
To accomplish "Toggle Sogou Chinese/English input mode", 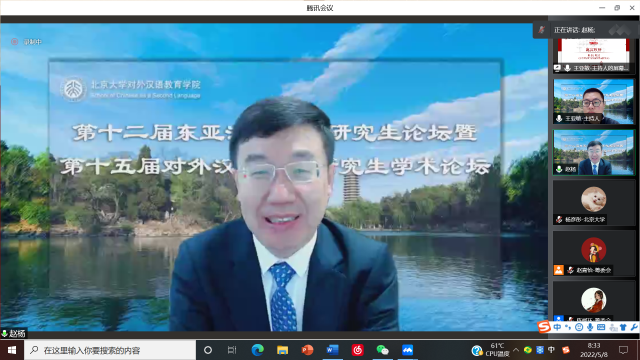I will pos(557,327).
